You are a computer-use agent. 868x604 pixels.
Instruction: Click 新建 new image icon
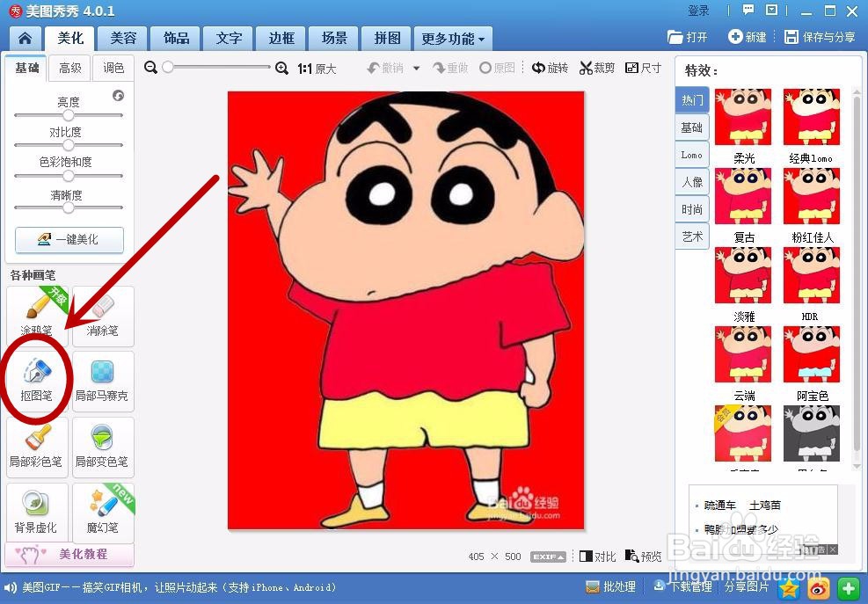[x=748, y=37]
